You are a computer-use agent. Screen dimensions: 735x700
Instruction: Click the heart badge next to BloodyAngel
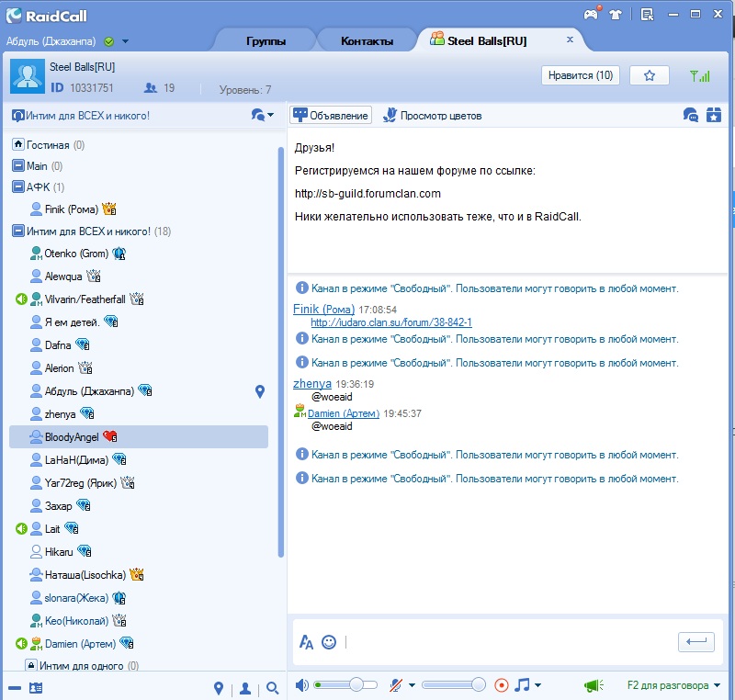pyautogui.click(x=110, y=436)
